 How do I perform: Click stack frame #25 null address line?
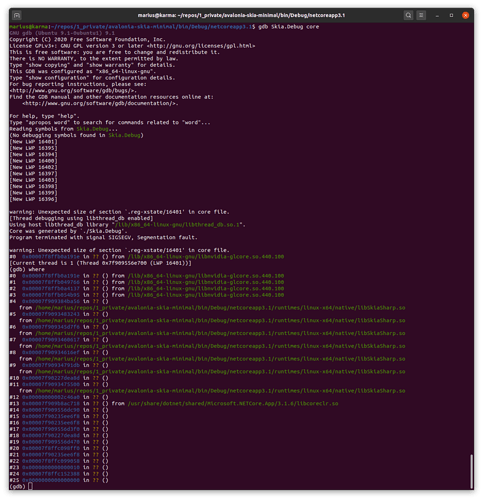[x=59, y=481]
